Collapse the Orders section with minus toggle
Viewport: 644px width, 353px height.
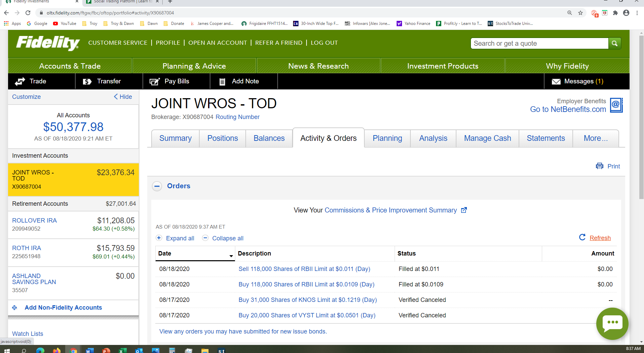coord(157,186)
